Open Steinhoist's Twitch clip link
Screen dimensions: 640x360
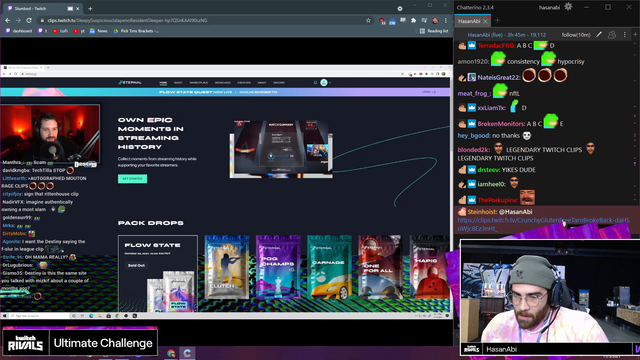(543, 224)
